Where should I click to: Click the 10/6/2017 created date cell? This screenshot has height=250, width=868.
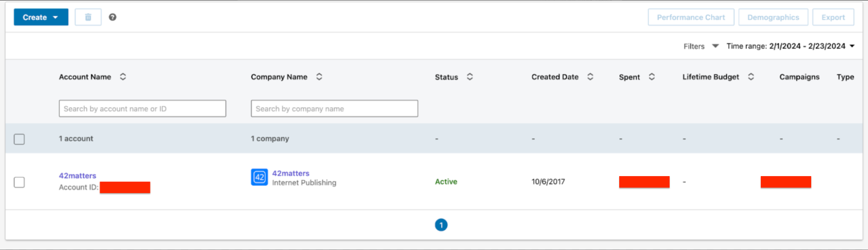(x=548, y=182)
